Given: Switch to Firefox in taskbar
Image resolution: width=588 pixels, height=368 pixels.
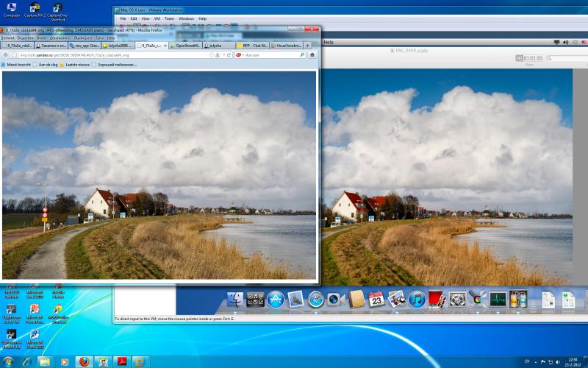Looking at the screenshot, I should click(x=85, y=362).
